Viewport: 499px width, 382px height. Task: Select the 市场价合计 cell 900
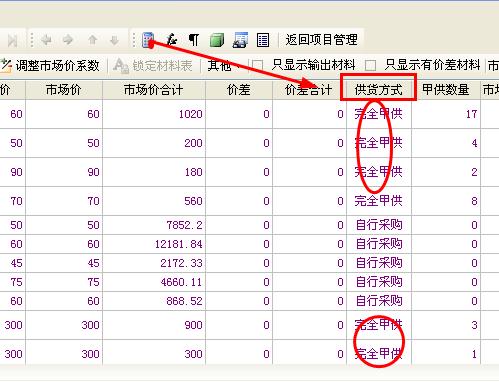pos(154,325)
